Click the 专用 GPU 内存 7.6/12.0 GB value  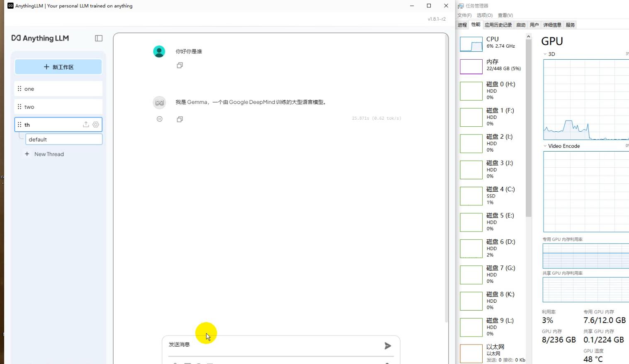(605, 320)
